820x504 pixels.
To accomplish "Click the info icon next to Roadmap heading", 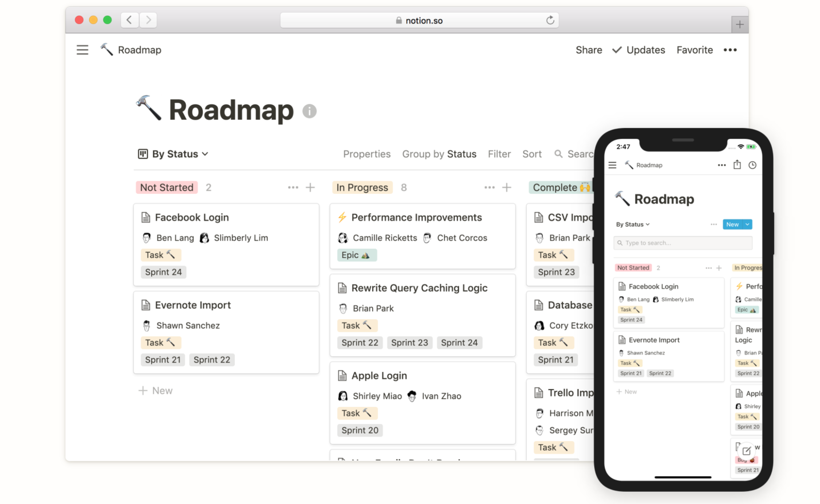I will click(310, 111).
